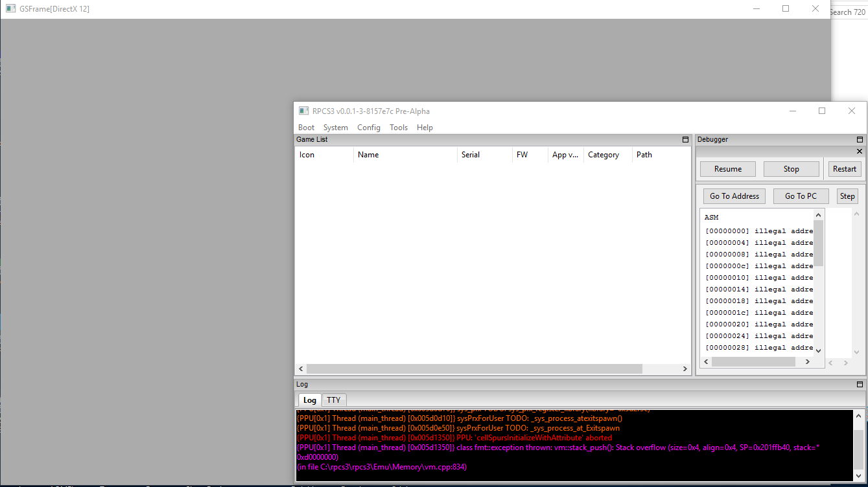Click ASM list horizontal scroll left arrow

pyautogui.click(x=706, y=362)
